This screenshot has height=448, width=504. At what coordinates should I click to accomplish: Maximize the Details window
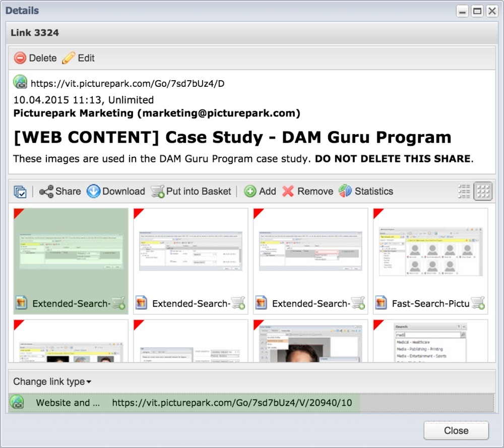[477, 11]
